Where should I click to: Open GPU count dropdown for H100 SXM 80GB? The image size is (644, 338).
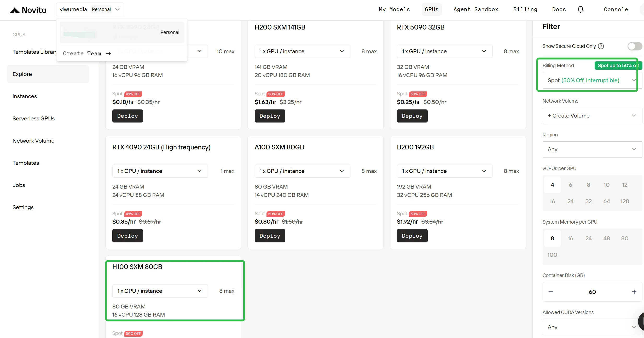(x=160, y=291)
